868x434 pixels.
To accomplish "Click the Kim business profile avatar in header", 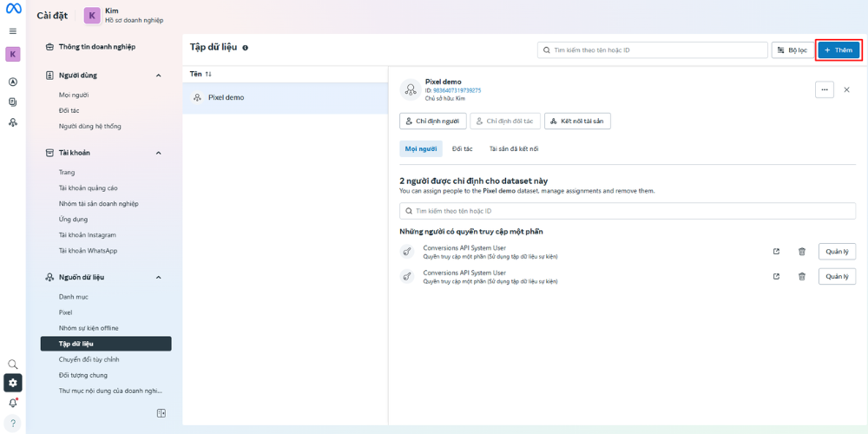I will (x=92, y=16).
